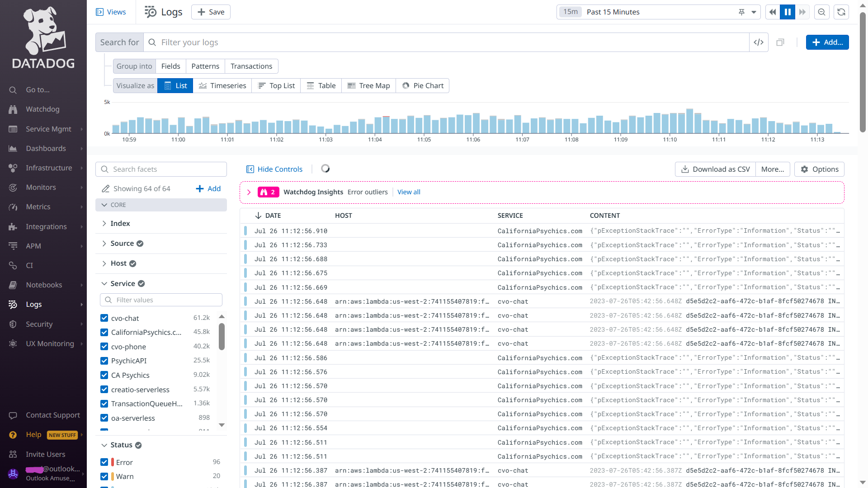Screen dimensions: 868x488
Task: Uncheck the cvo-chat service checkbox
Action: pos(104,318)
